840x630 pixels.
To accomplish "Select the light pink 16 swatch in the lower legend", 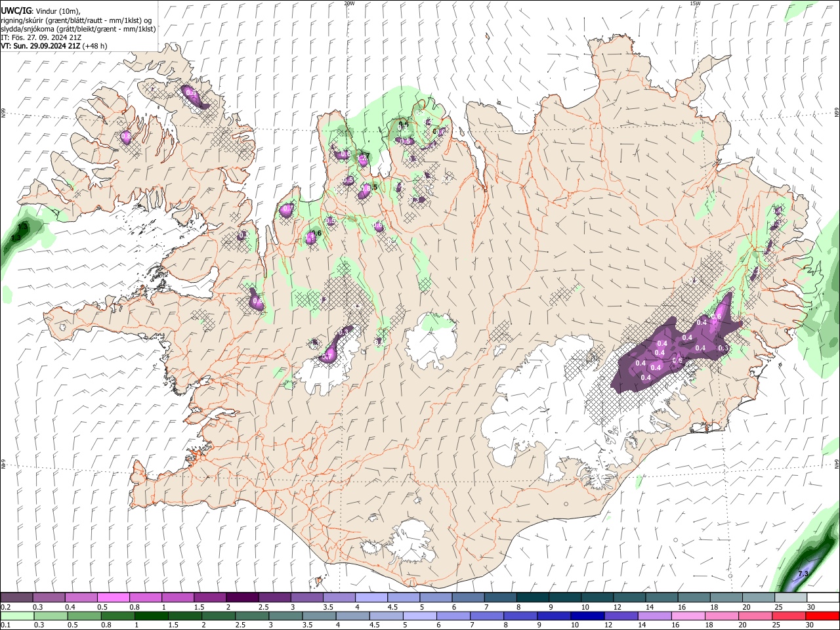I will coord(688,616).
